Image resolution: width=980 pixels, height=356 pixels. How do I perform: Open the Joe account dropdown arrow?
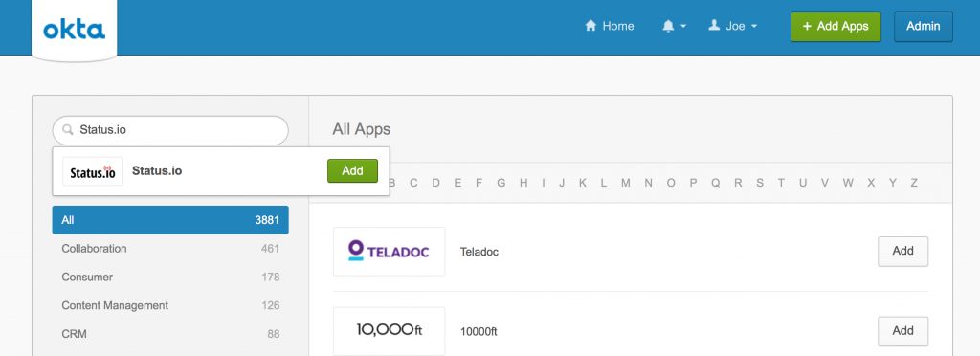[x=754, y=26]
